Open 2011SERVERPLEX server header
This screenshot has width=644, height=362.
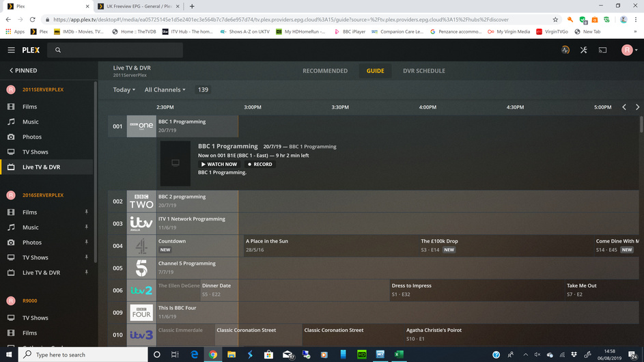pyautogui.click(x=43, y=89)
